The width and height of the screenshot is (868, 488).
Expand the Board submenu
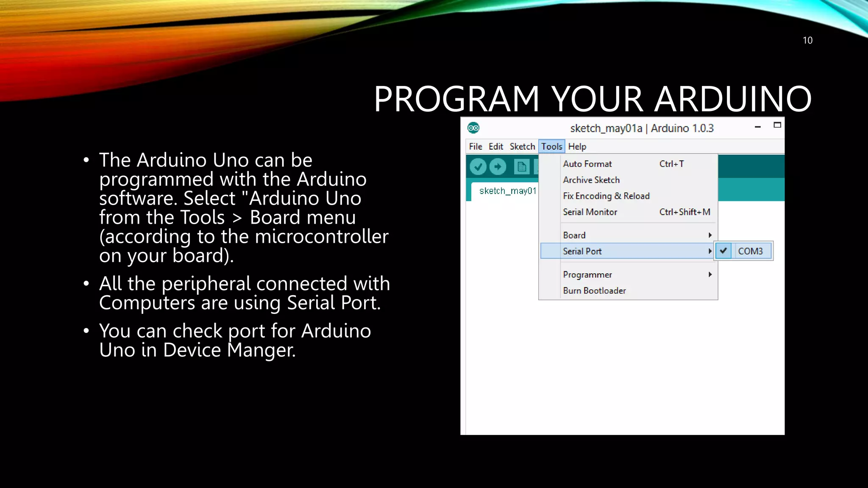pos(629,235)
